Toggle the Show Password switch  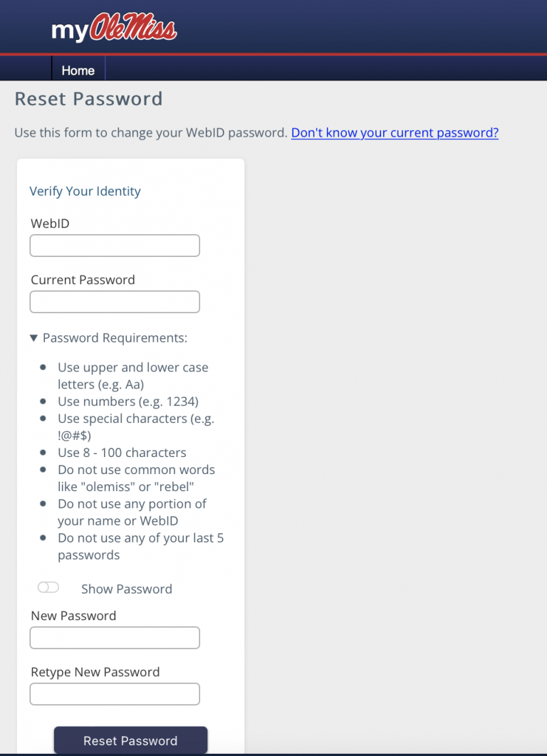tap(48, 587)
